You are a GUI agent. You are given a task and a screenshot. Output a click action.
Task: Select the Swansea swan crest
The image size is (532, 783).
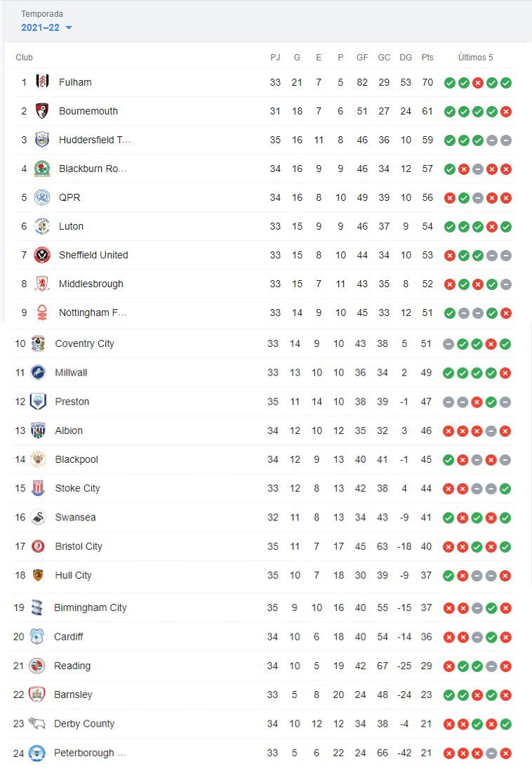pos(39,518)
